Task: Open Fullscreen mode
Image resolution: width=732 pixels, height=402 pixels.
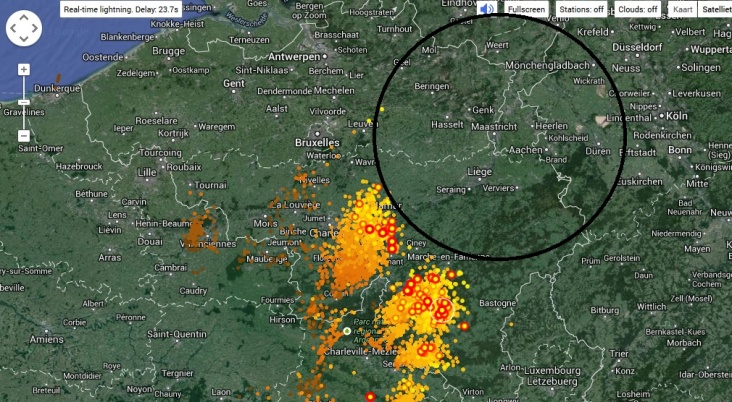Action: pyautogui.click(x=526, y=9)
